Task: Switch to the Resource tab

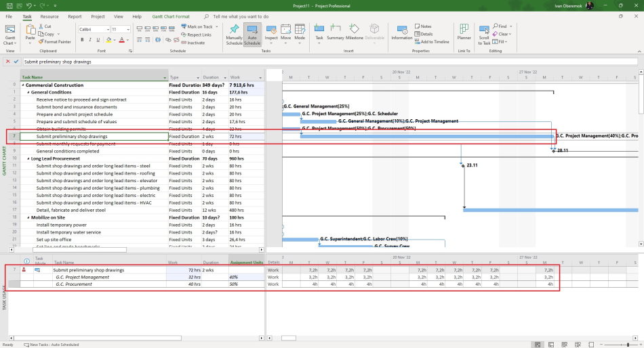Action: coord(49,16)
